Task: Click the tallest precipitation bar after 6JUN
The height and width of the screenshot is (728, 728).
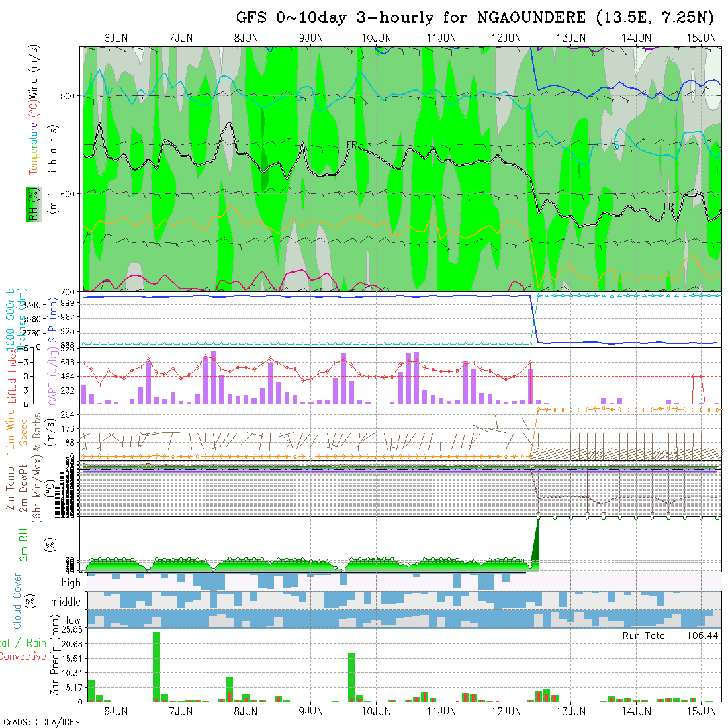Action: click(x=157, y=666)
